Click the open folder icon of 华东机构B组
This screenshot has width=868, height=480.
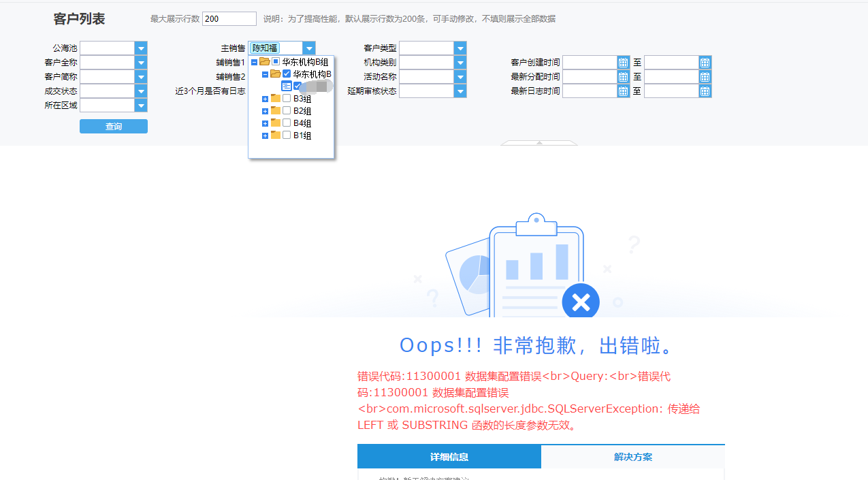coord(265,62)
